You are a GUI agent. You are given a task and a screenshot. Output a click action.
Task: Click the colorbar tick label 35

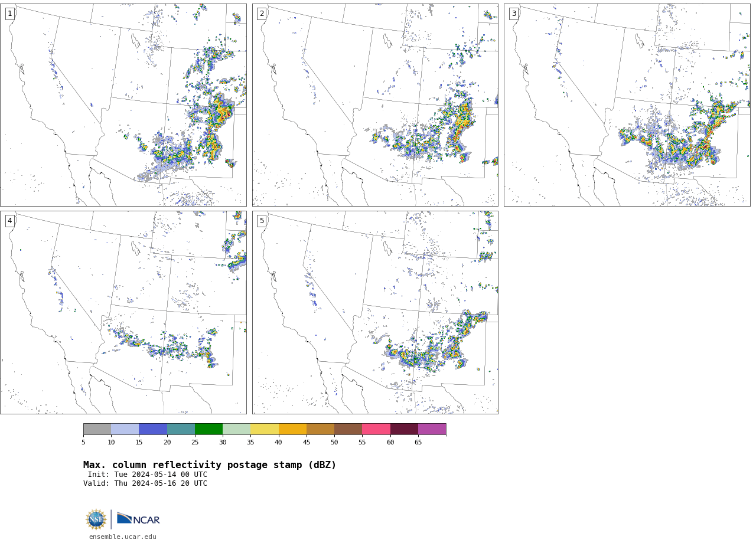click(250, 443)
